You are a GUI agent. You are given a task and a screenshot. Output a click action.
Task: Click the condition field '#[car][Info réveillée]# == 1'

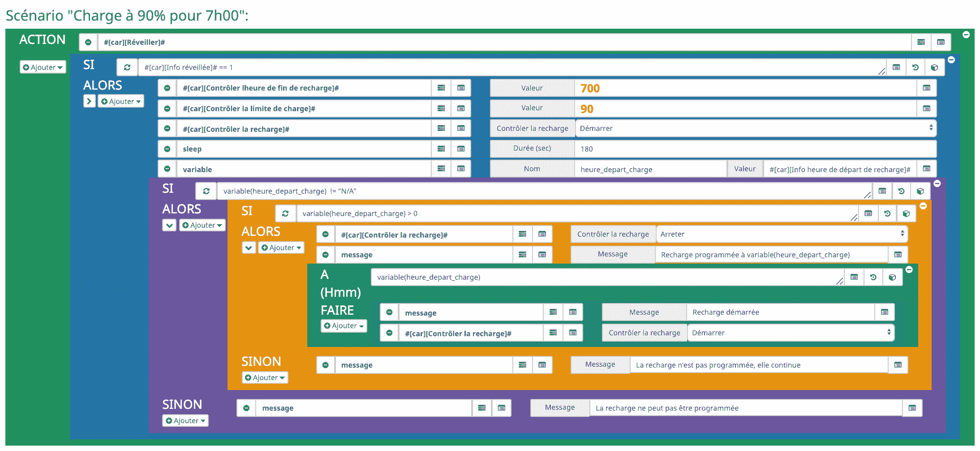[x=512, y=67]
